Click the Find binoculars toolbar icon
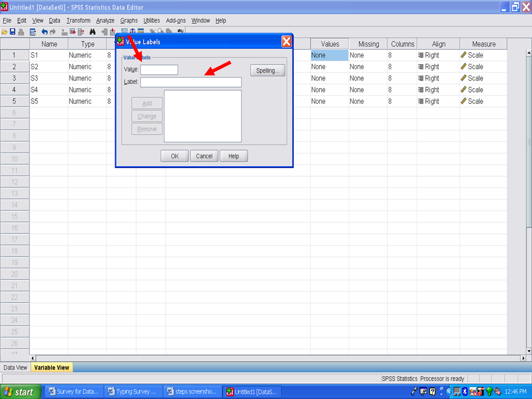This screenshot has width=532, height=399. 93,32
